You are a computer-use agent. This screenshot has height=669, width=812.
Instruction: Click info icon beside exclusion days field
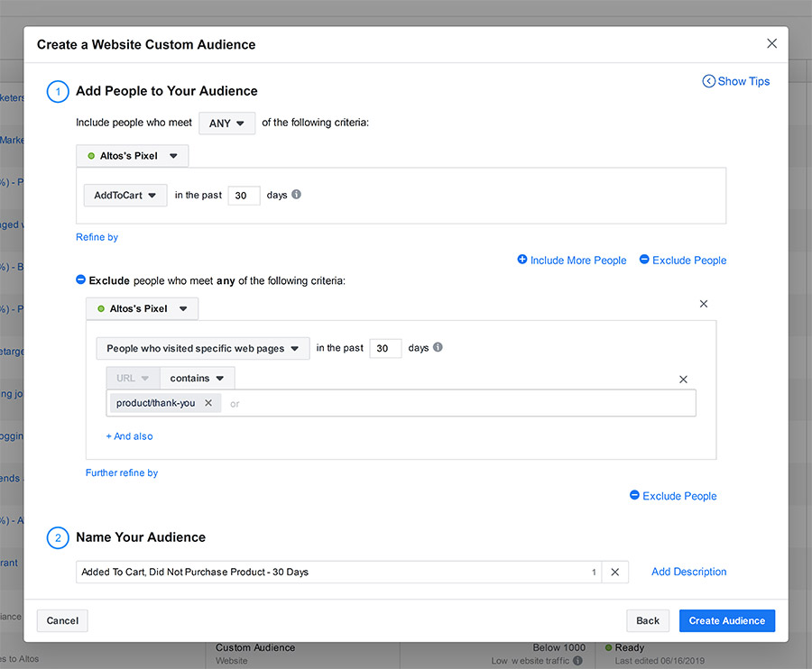pos(438,348)
